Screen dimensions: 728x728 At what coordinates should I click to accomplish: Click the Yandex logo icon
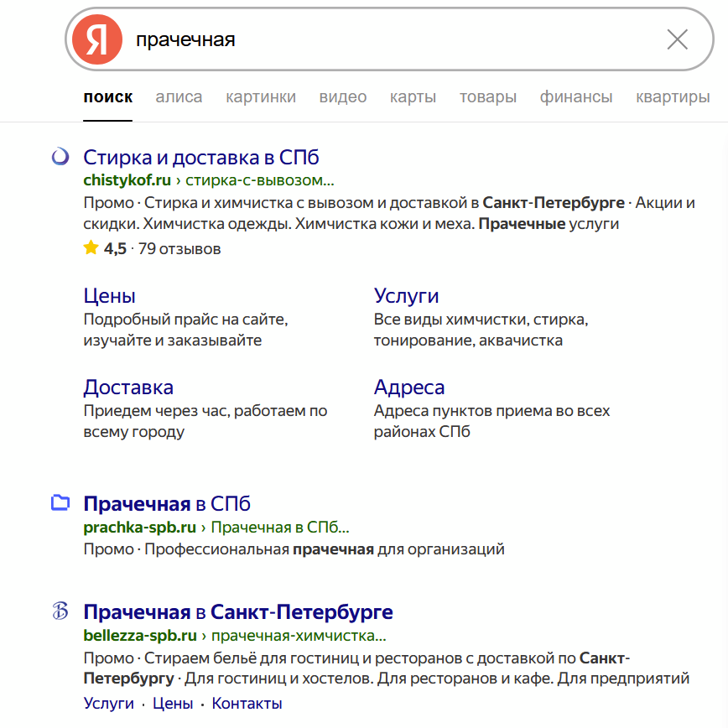point(97,39)
